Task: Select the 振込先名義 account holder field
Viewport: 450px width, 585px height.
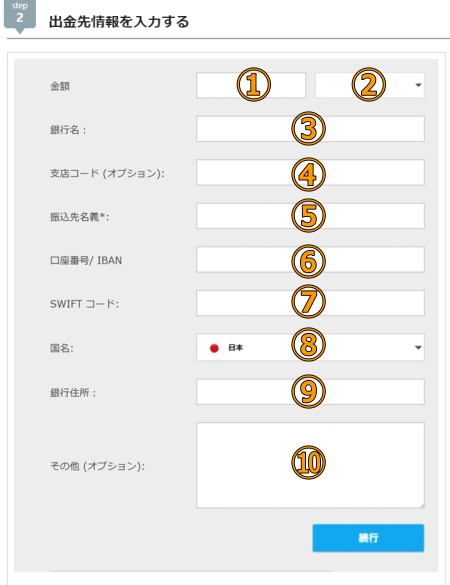Action: pyautogui.click(x=310, y=216)
